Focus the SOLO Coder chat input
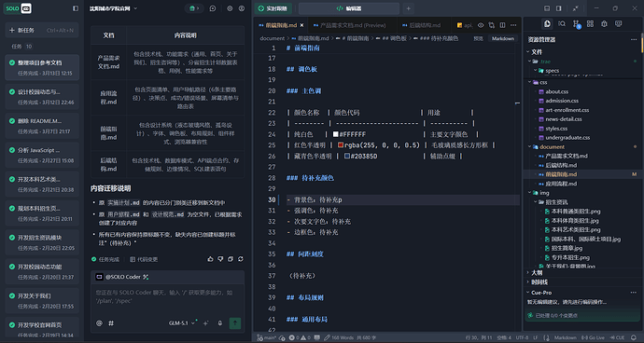644x343 pixels. (167, 297)
